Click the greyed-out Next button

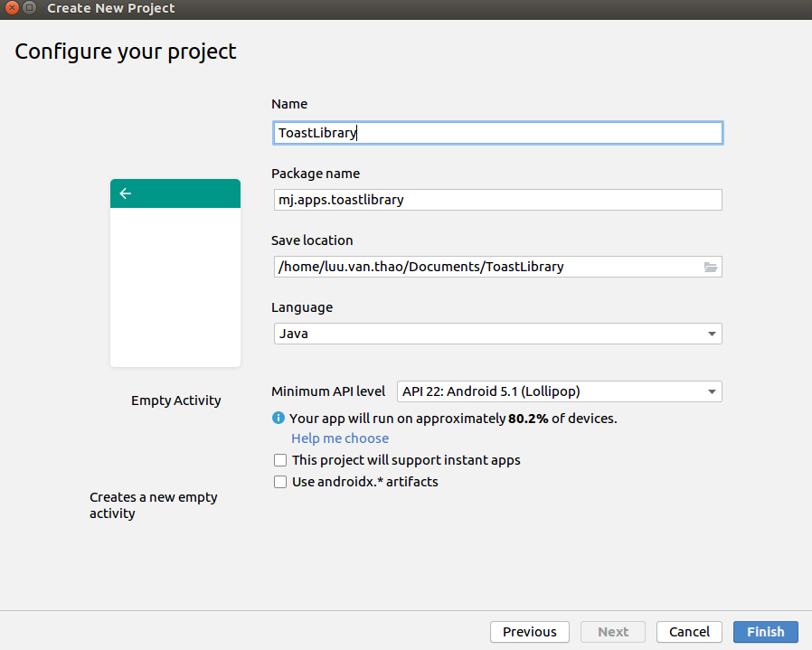pyautogui.click(x=613, y=632)
